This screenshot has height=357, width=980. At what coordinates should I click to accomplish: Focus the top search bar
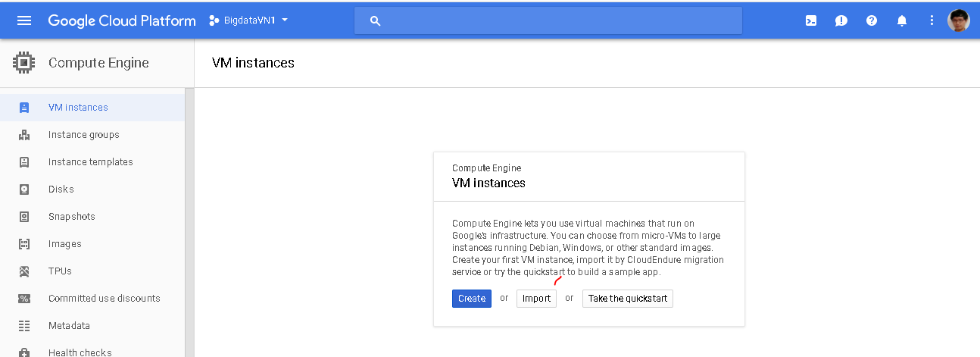pos(548,20)
